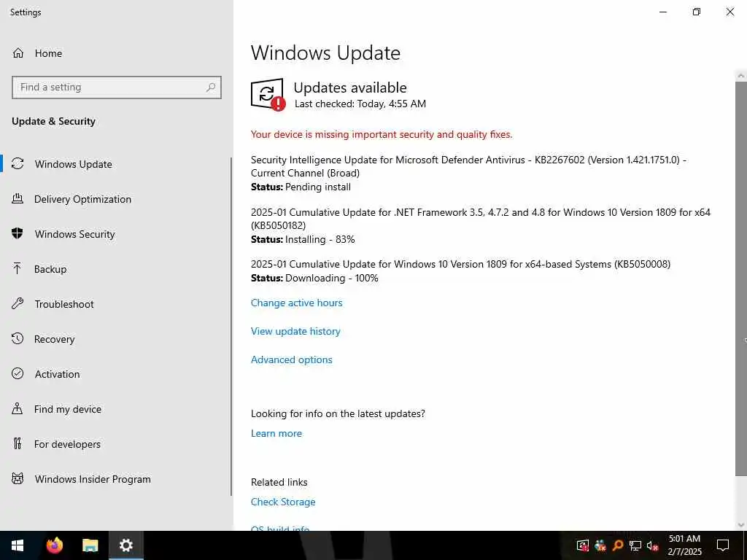Open View update history link
Viewport: 747px width, 560px height.
(x=295, y=332)
